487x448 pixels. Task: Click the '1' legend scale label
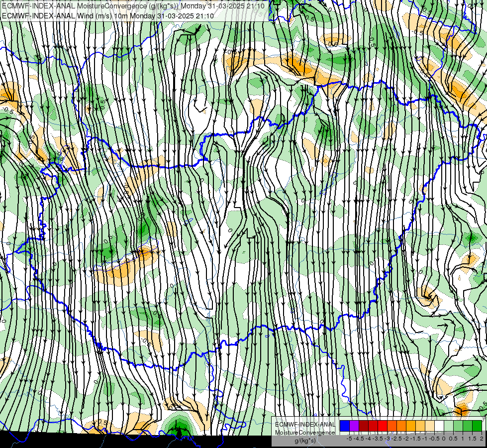(x=463, y=439)
